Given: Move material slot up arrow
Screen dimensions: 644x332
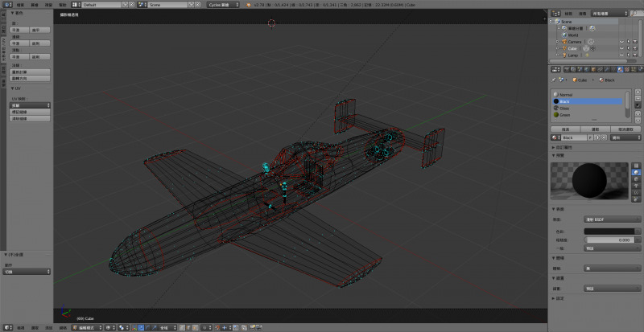Looking at the screenshot, I should [x=638, y=113].
